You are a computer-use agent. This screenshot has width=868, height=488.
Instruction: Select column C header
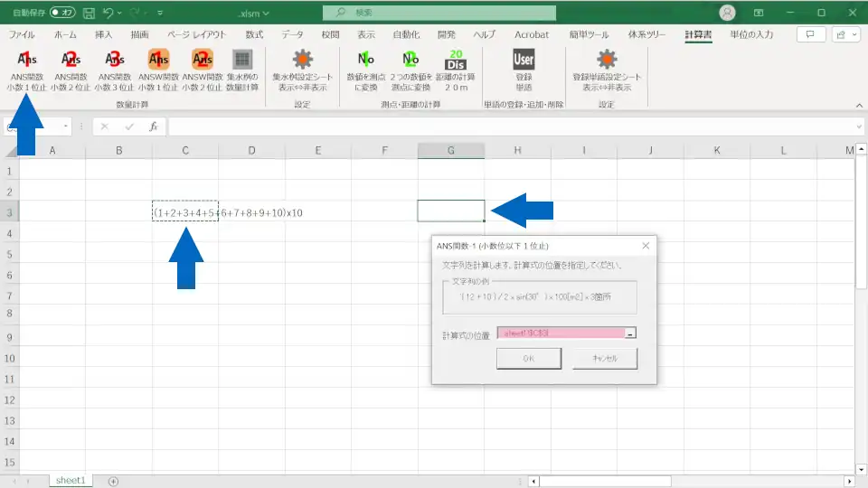coord(185,151)
